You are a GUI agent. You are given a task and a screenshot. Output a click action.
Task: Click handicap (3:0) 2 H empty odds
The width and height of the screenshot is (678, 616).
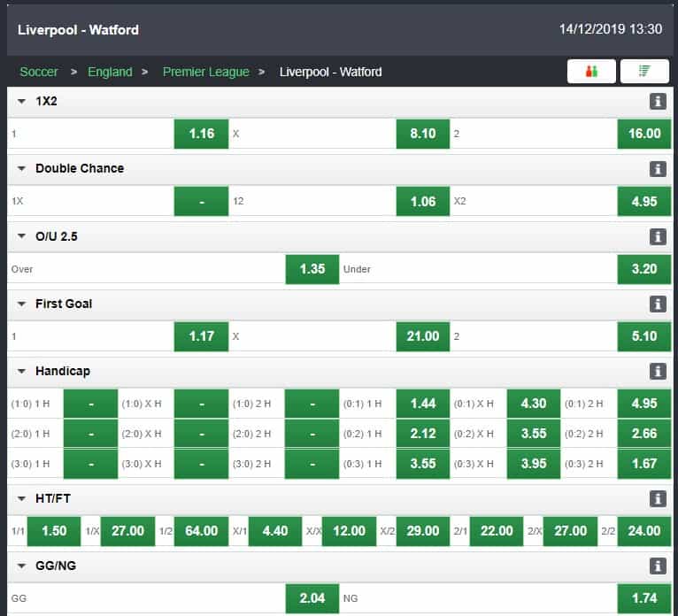pyautogui.click(x=312, y=464)
